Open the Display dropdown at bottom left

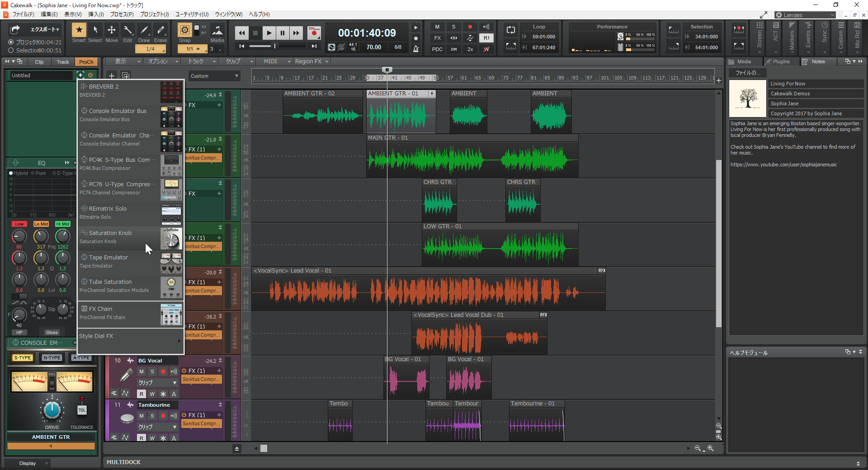click(x=27, y=463)
